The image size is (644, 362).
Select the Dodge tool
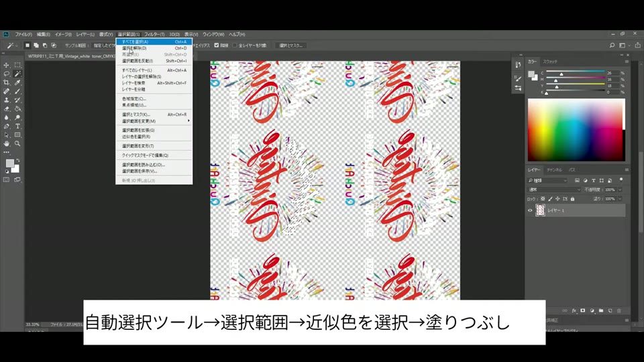coord(17,117)
